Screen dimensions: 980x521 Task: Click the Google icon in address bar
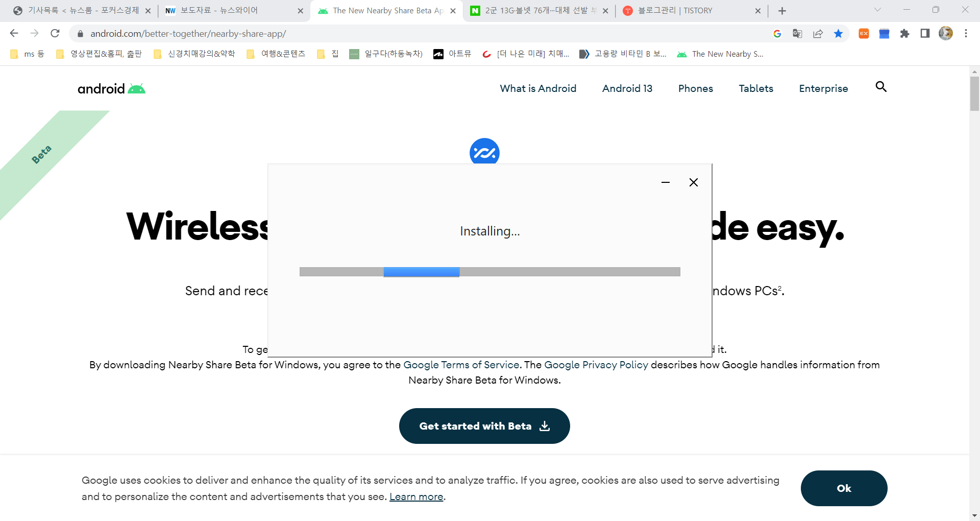pyautogui.click(x=777, y=34)
